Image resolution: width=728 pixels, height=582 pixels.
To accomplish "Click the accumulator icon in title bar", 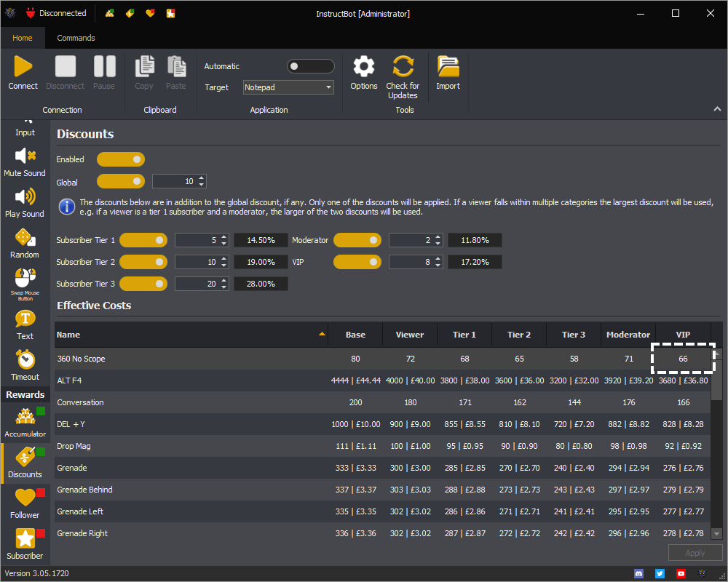I will [110, 13].
